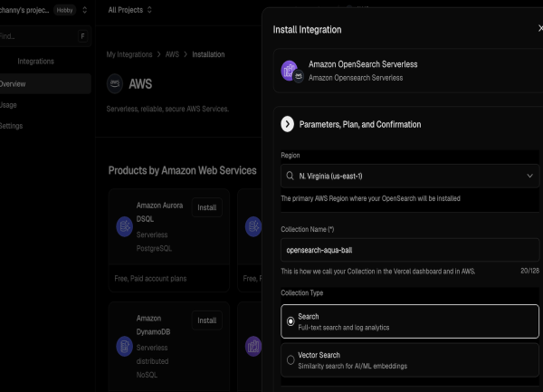Viewport: 543px width, 392px height.
Task: Click the Amazon Aurora DSQL card title
Action: coord(159,212)
